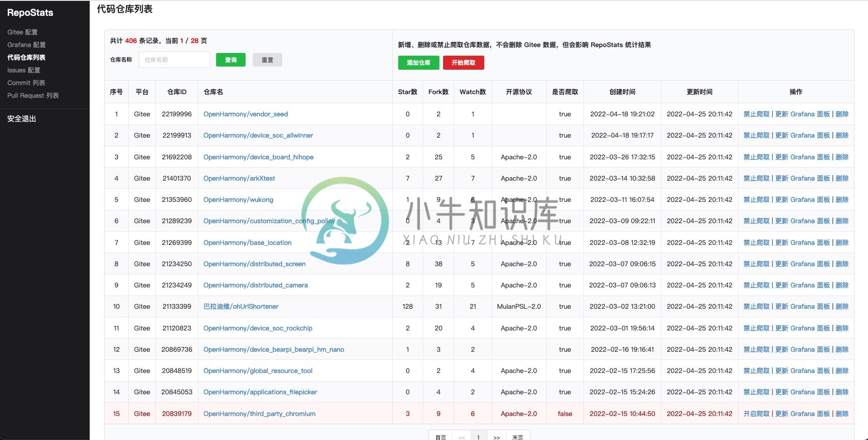Go to Pull Request 列表 in sidebar

(33, 96)
